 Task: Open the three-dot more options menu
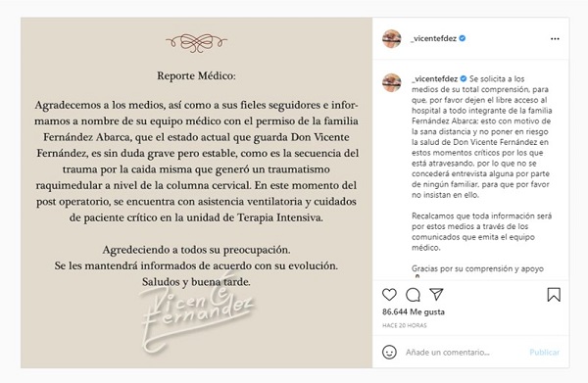click(555, 38)
